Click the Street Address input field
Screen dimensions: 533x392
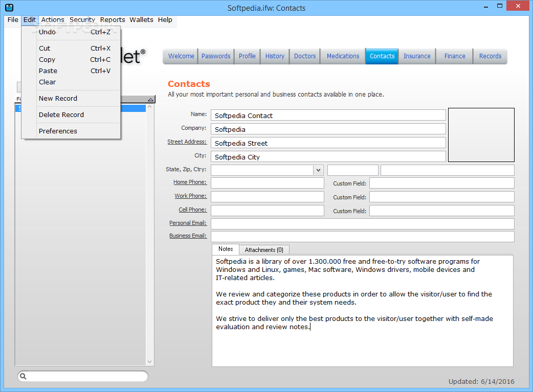328,143
